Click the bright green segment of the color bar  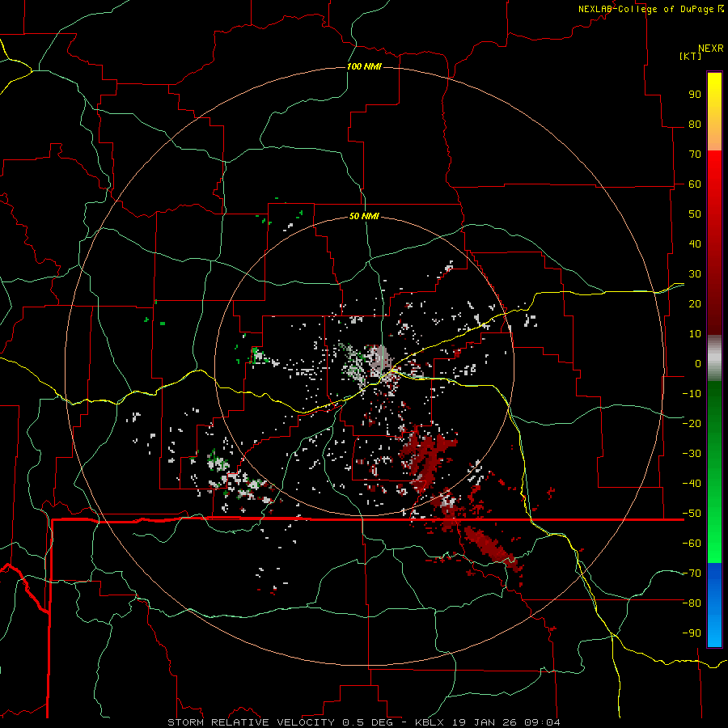[714, 472]
